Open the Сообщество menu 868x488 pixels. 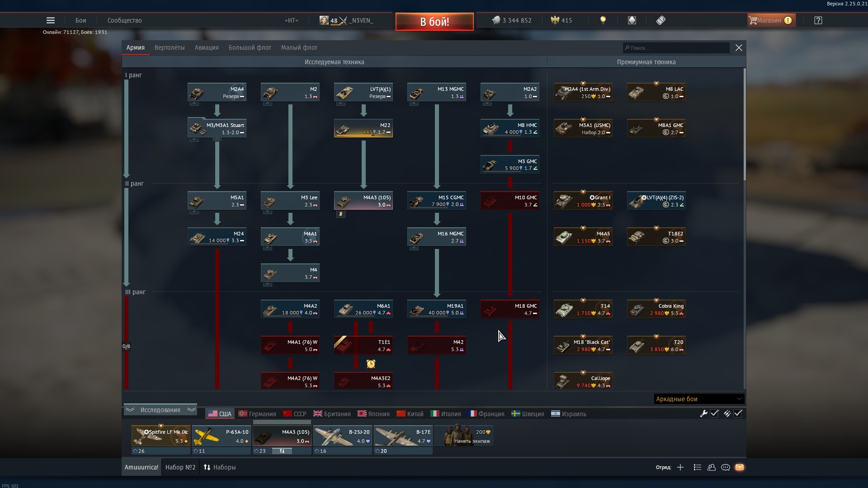[x=125, y=20]
